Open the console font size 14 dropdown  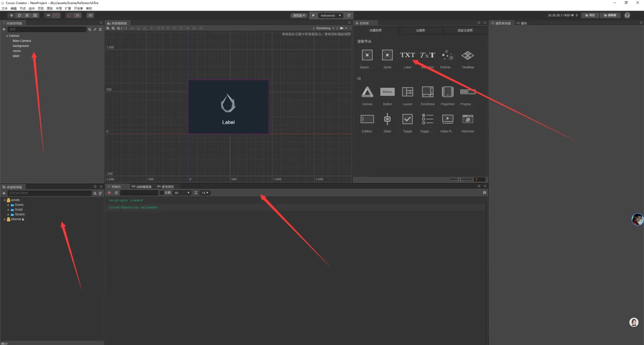[205, 193]
